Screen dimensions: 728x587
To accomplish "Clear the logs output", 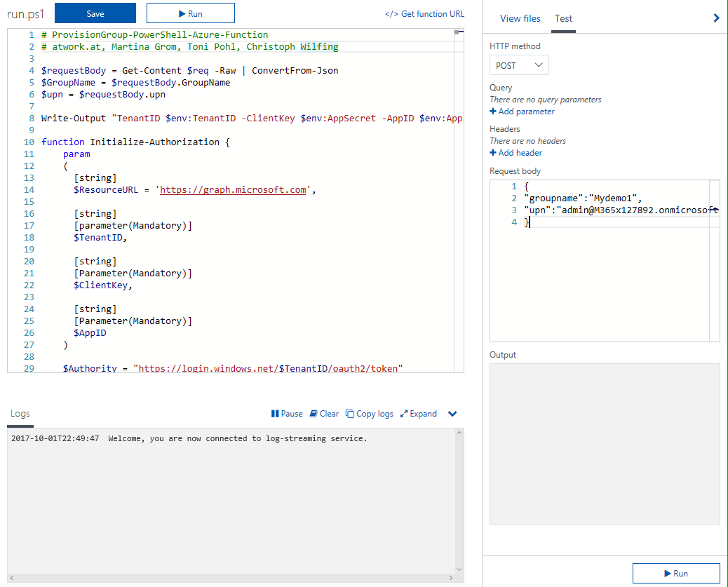I will point(324,414).
